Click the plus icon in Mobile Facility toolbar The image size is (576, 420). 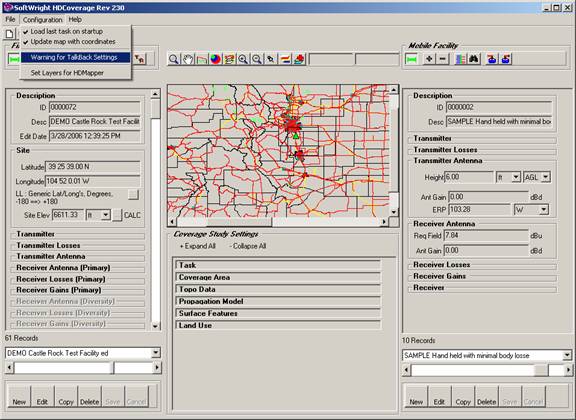point(429,59)
